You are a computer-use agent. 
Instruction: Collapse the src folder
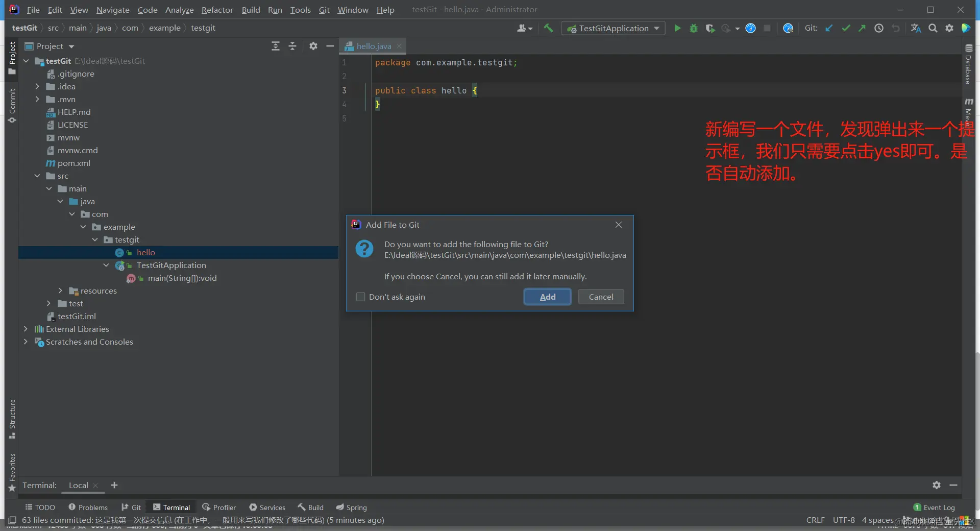pos(37,176)
